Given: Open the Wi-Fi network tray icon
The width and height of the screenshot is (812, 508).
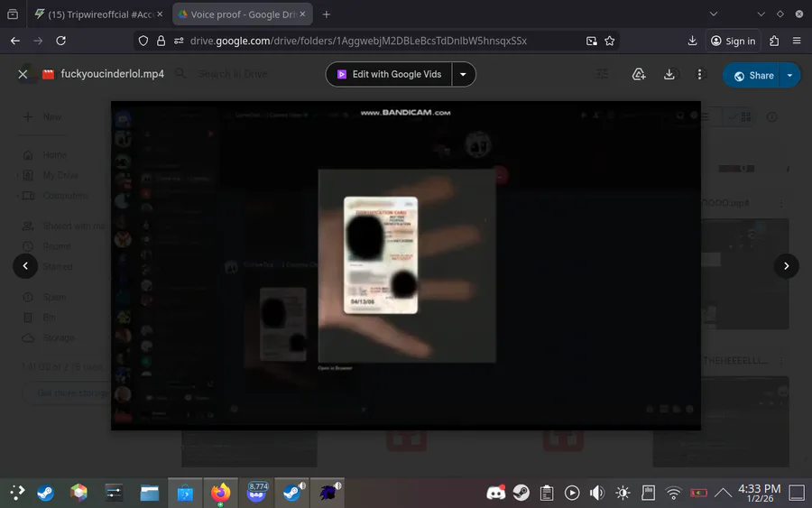Looking at the screenshot, I should pyautogui.click(x=673, y=493).
